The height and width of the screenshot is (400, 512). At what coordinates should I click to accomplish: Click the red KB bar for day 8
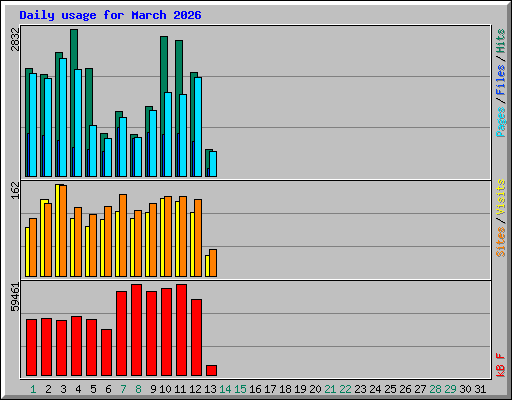tap(136, 330)
